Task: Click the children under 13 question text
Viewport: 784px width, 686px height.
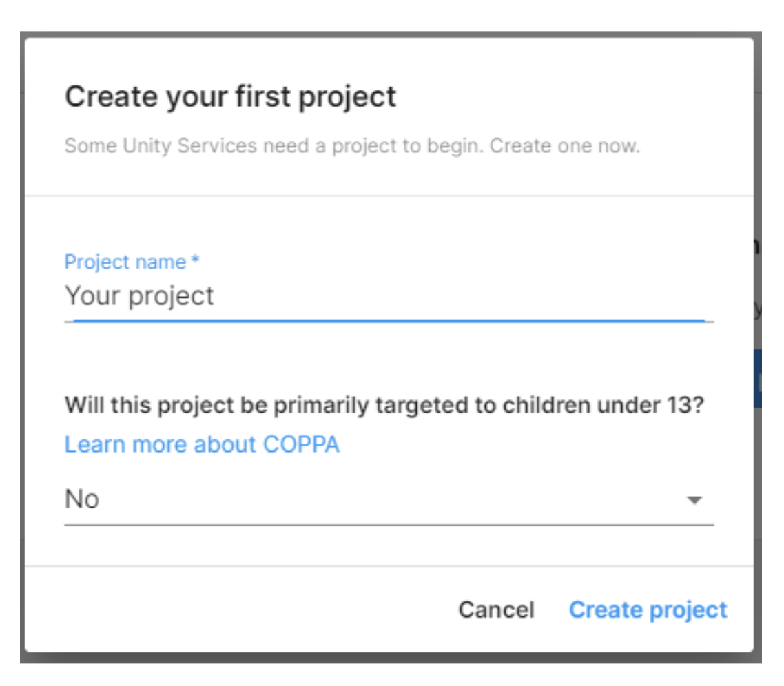Action: (384, 404)
